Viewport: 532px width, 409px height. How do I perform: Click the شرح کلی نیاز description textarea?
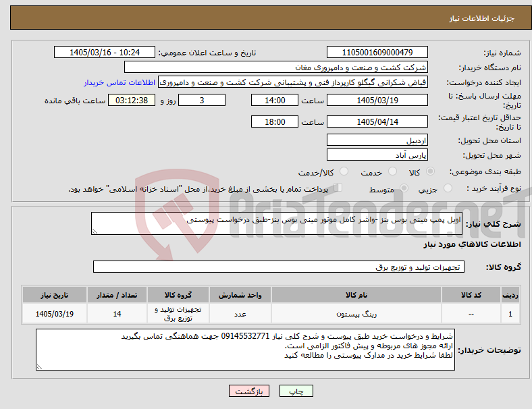click(x=277, y=223)
